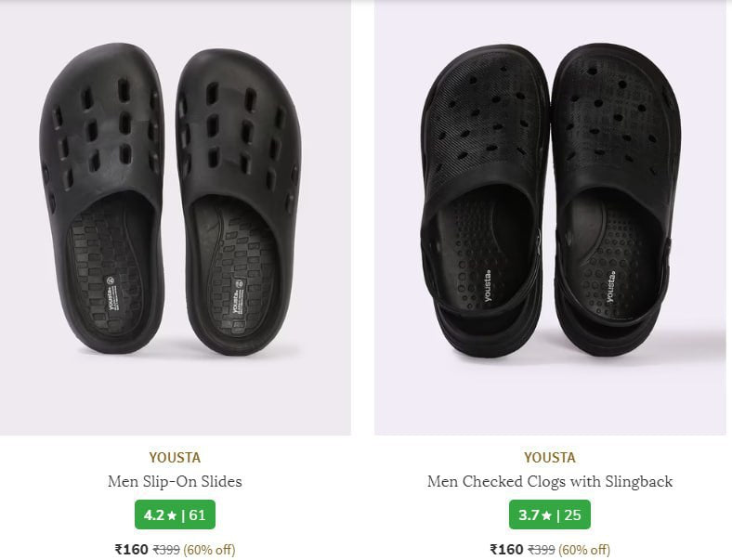Click the star icon in 4.2 rating
This screenshot has height=560, width=732.
171,514
